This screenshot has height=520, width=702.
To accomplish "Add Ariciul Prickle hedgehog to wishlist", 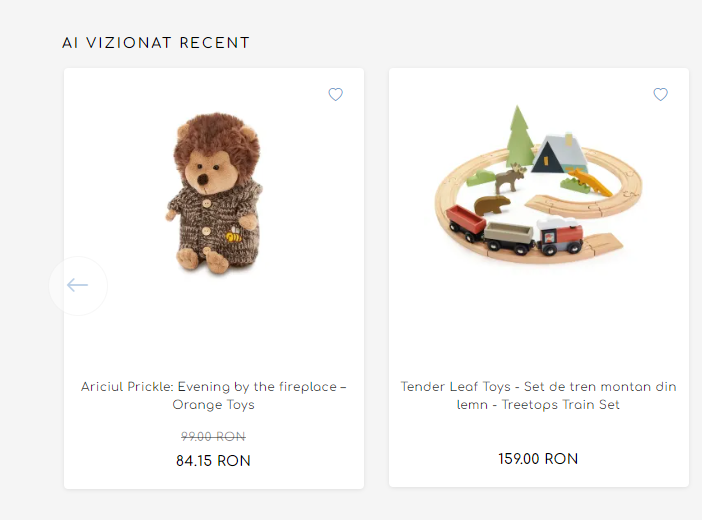I will click(336, 95).
